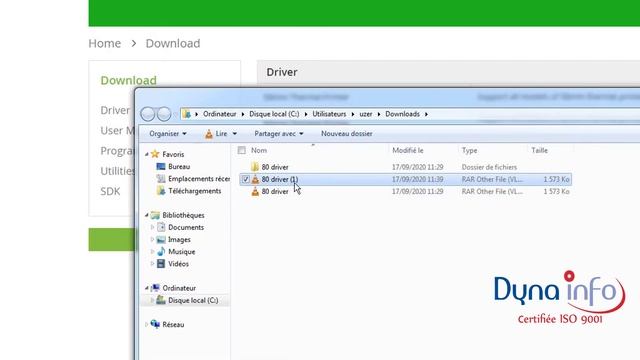Click the Ordinateur computer icon in sidebar

pos(155,288)
